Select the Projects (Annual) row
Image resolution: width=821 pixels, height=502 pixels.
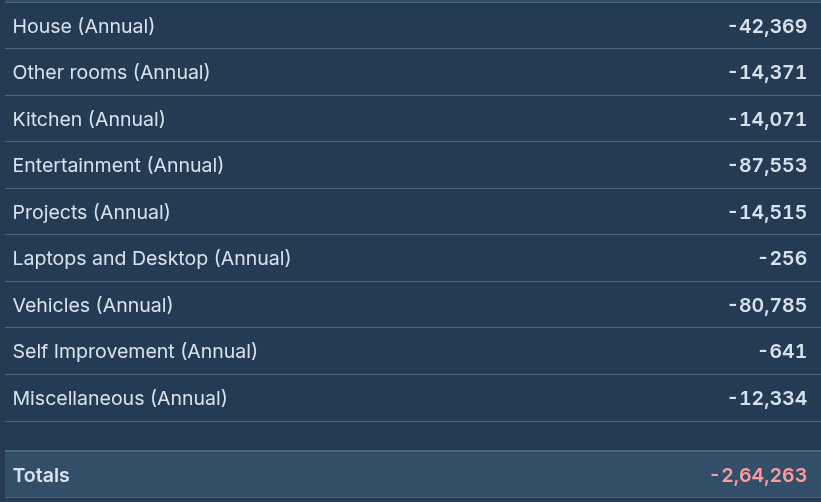point(91,212)
